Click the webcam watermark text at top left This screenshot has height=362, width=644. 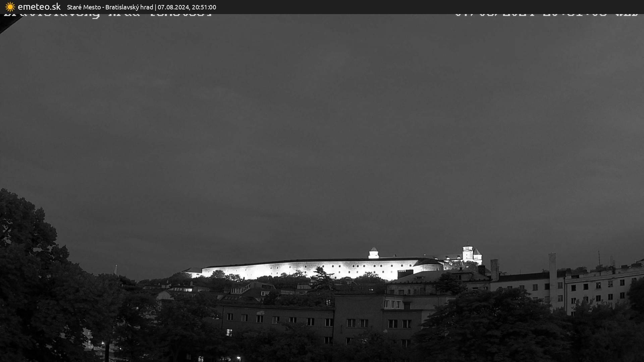[107, 15]
